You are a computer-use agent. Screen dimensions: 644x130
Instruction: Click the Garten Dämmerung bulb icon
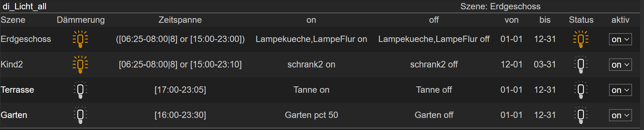point(80,115)
